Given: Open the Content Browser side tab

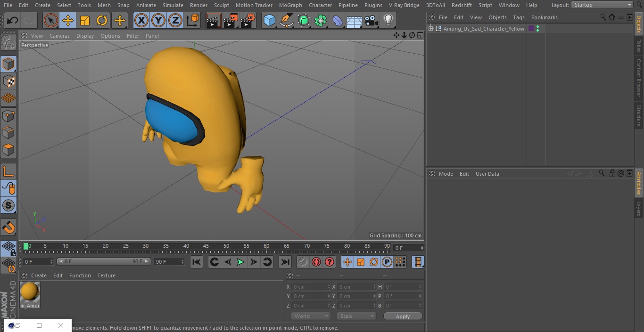Looking at the screenshot, I should tap(639, 78).
